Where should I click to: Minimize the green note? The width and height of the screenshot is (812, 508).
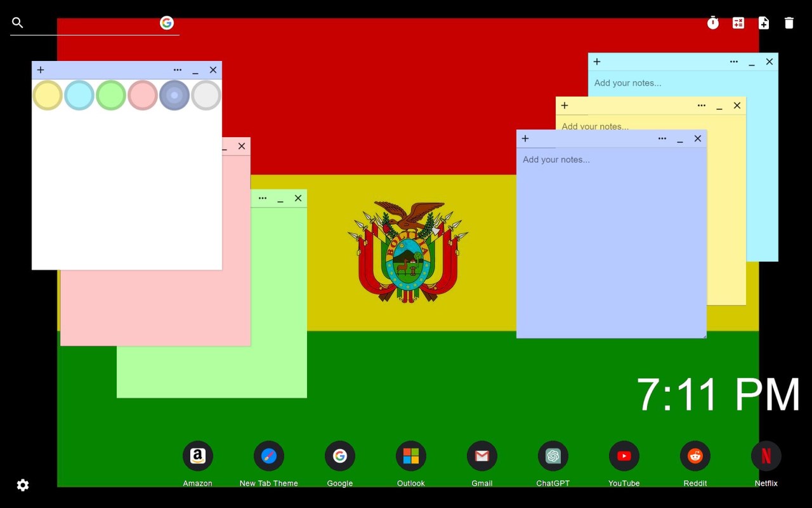pyautogui.click(x=280, y=199)
